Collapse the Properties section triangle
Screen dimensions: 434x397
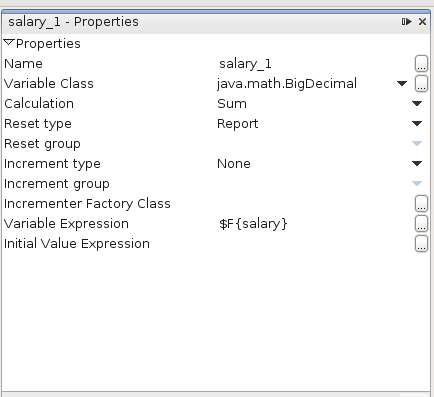[9, 43]
